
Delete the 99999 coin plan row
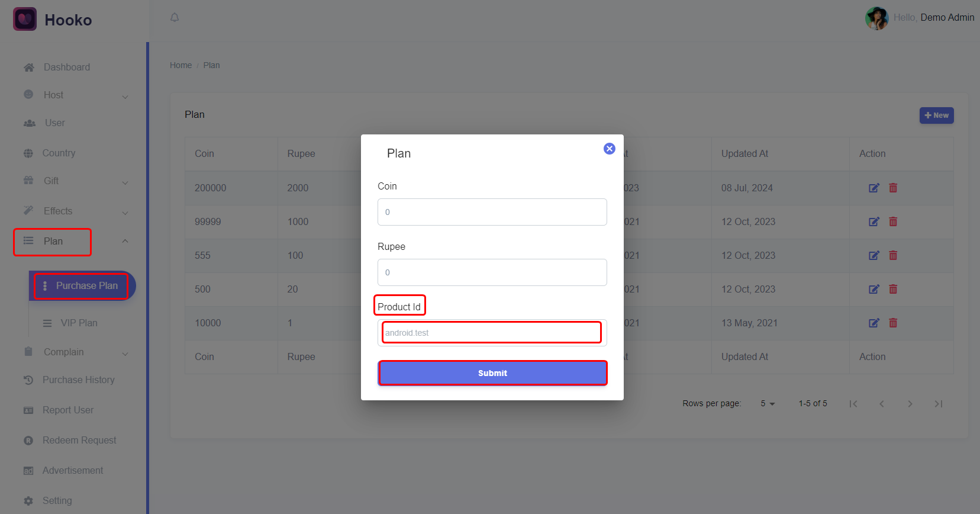point(893,221)
